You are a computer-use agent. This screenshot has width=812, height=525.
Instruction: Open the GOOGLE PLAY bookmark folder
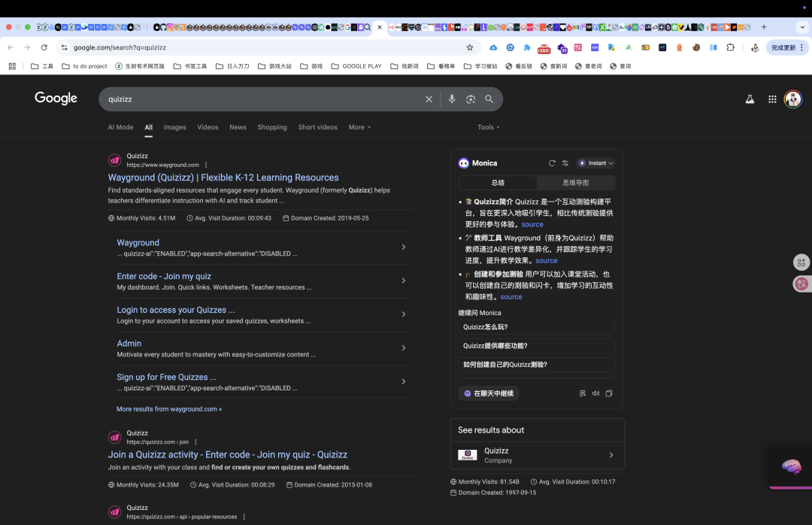[356, 66]
